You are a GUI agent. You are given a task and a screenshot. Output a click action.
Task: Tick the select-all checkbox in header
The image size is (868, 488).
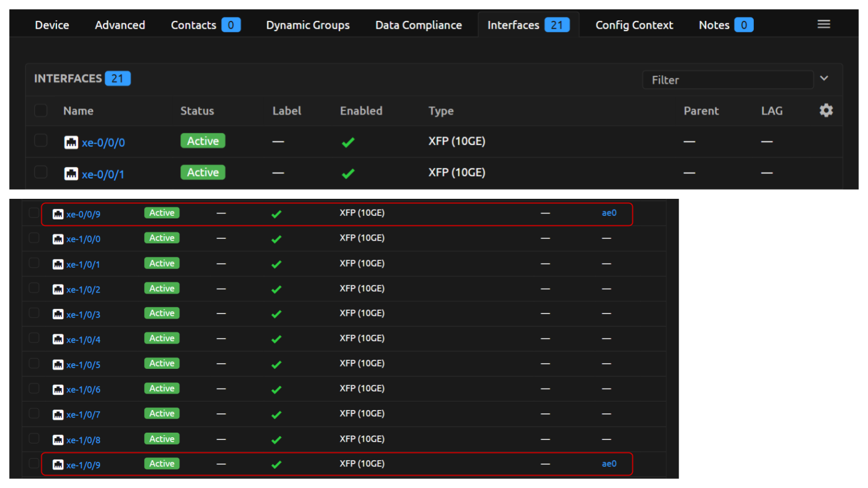point(41,110)
